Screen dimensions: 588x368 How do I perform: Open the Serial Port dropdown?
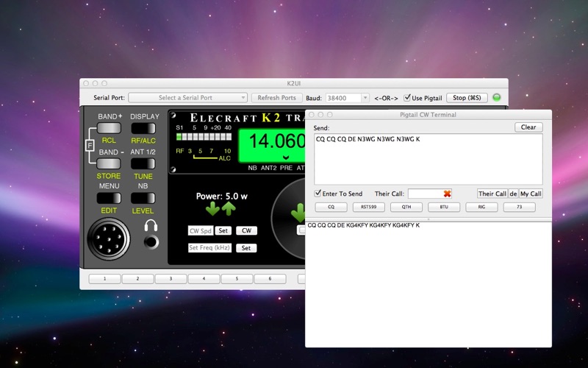pos(187,98)
